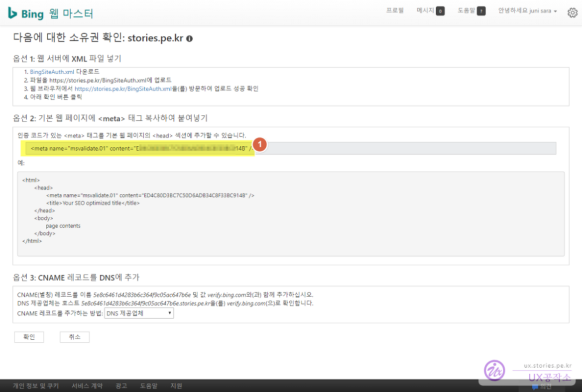
Task: Click the purple UX공작소 logo
Action: click(x=494, y=370)
